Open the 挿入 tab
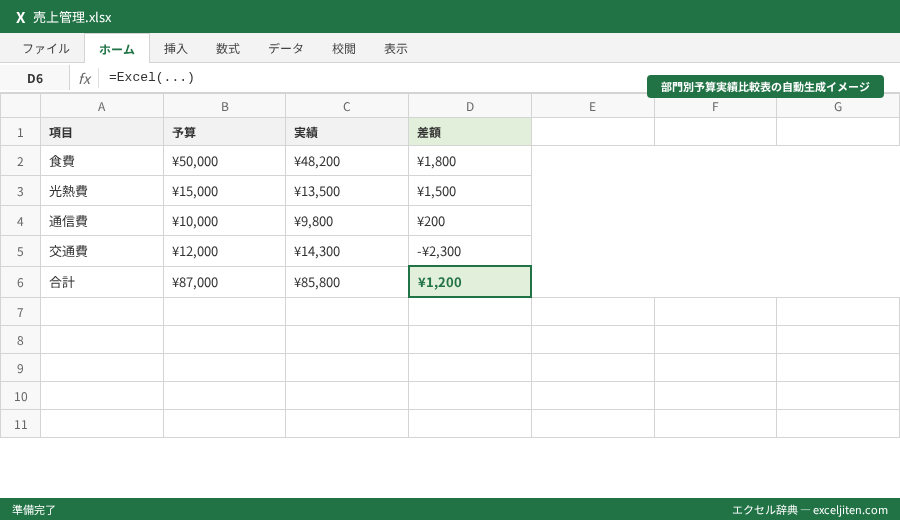Image resolution: width=900 pixels, height=520 pixels. point(176,49)
